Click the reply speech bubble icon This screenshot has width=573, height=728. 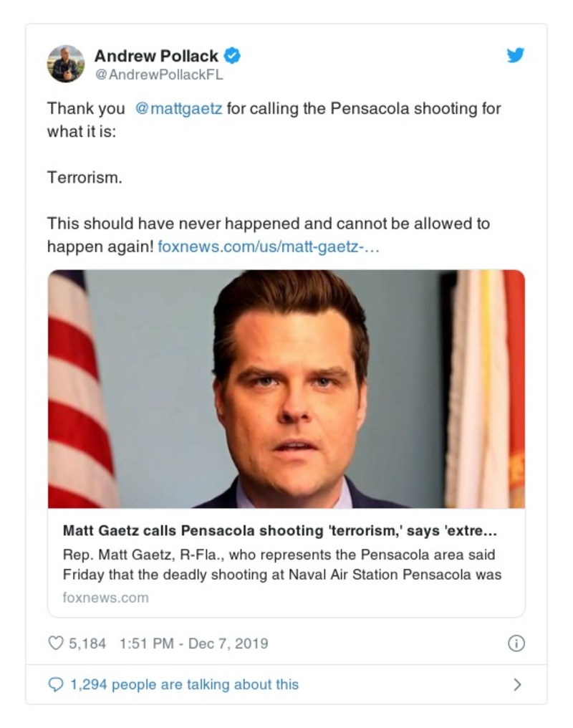pos(56,684)
